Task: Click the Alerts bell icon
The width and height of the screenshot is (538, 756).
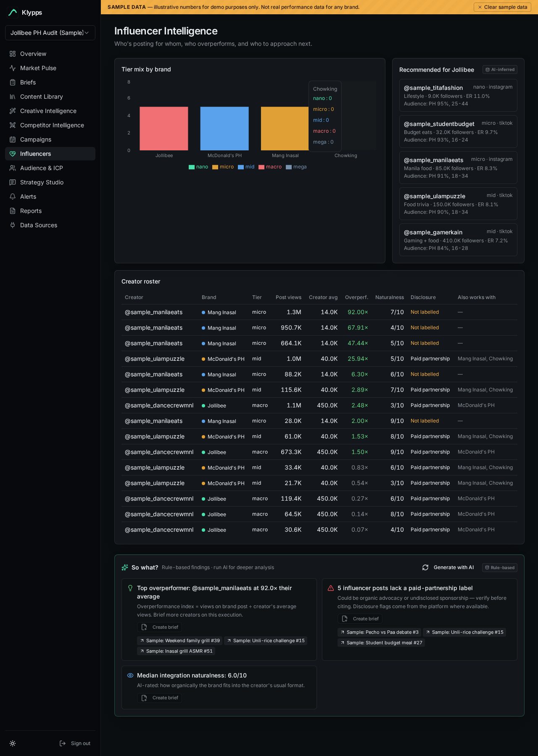Action: click(x=13, y=197)
